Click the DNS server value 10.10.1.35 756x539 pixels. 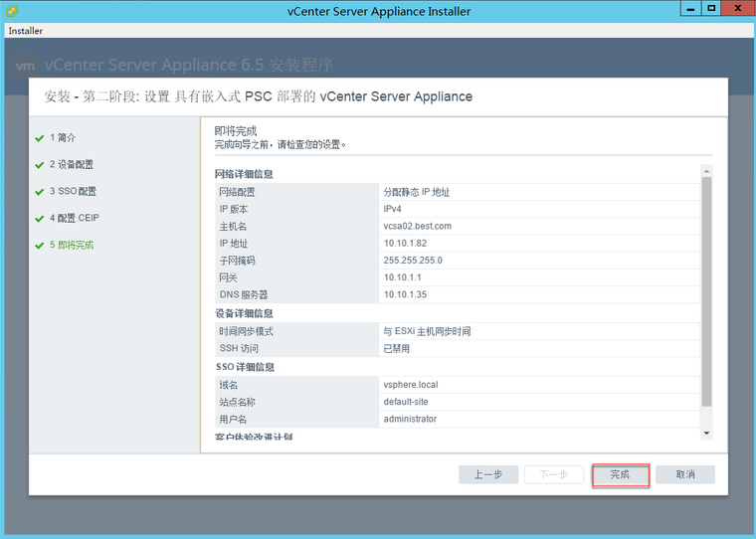tap(405, 294)
